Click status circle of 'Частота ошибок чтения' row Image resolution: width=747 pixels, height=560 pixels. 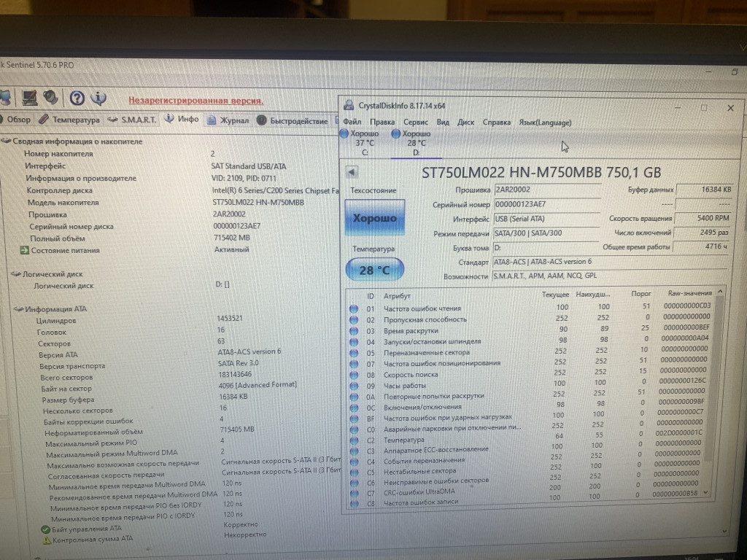[354, 308]
